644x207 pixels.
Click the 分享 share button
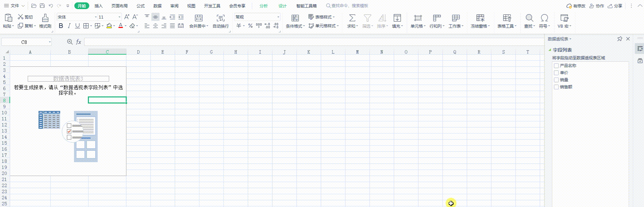click(615, 6)
